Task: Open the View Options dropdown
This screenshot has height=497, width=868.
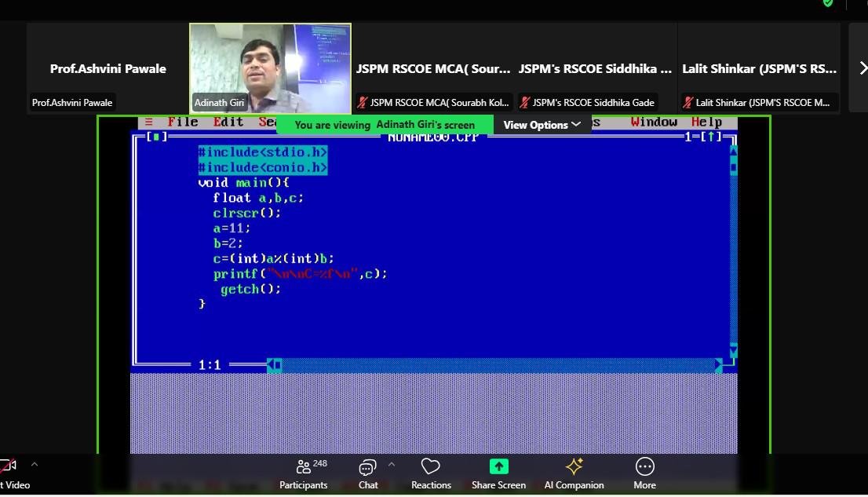Action: coord(542,125)
